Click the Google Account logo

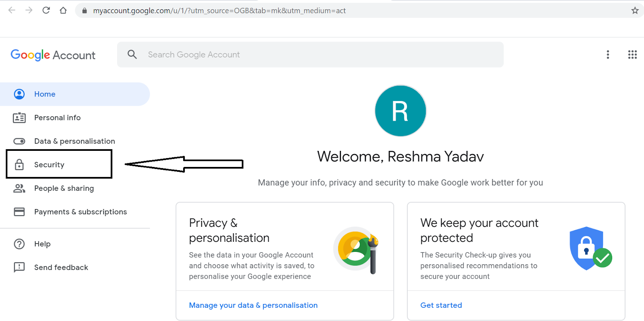53,55
